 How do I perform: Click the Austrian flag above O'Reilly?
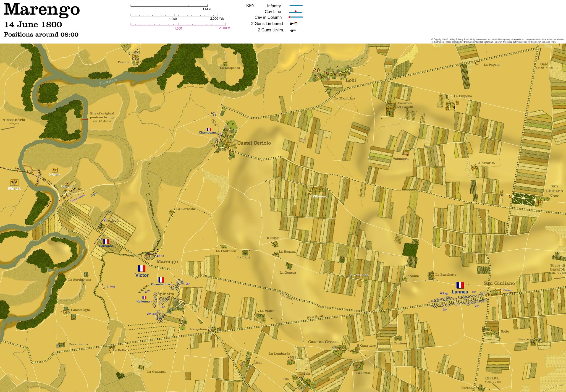tap(55, 170)
